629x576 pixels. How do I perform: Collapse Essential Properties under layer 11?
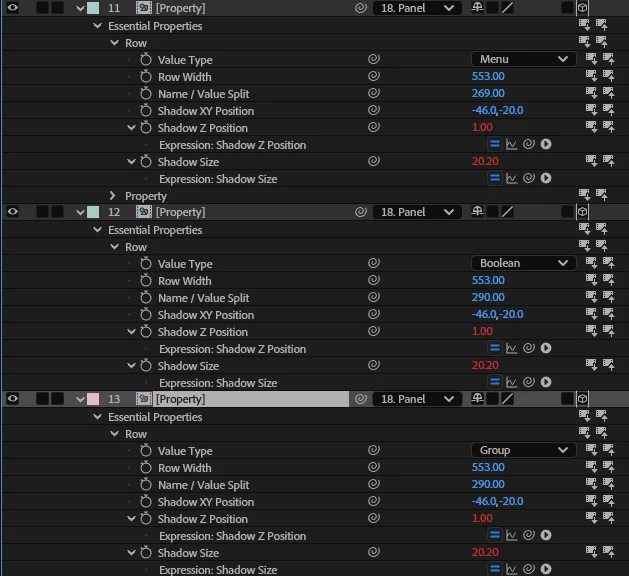[x=97, y=26]
